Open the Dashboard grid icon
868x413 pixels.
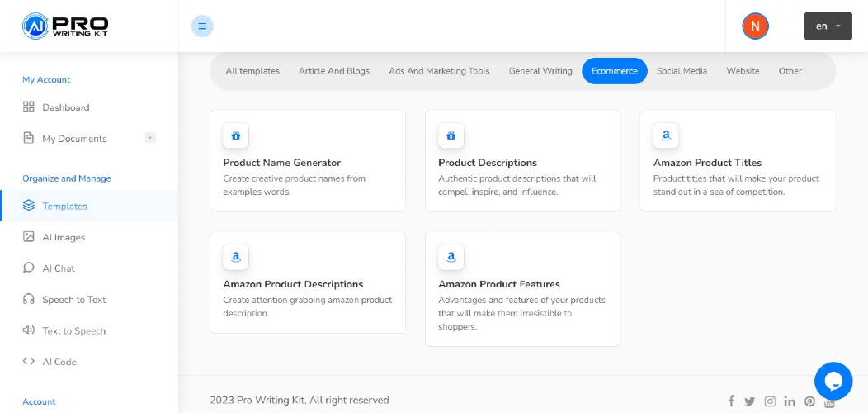28,107
